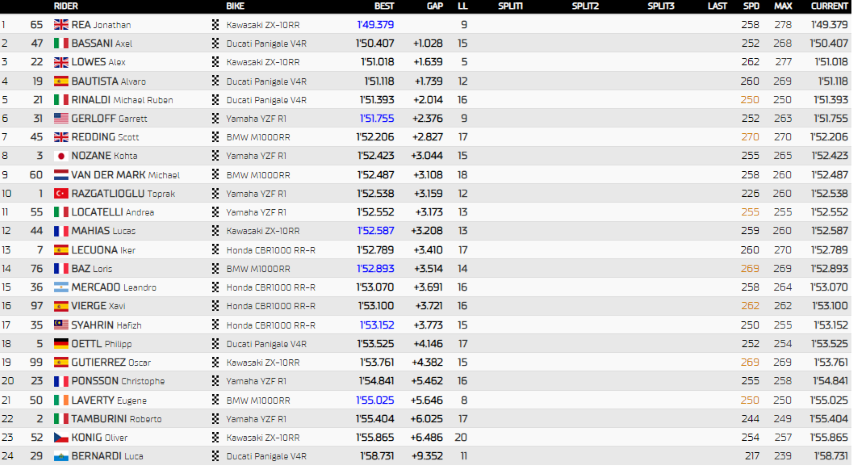This screenshot has width=854, height=466.
Task: Click the SPLIT2 column header
Action: tap(585, 6)
